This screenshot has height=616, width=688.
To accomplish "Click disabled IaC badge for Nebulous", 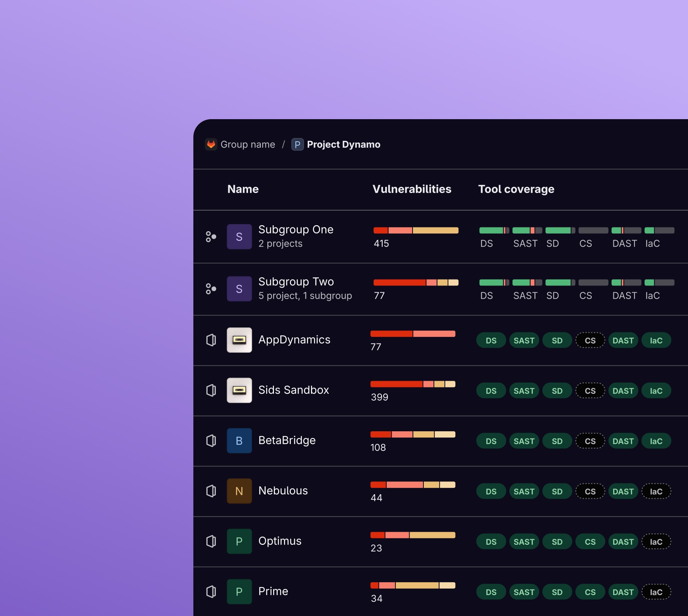I will (656, 492).
